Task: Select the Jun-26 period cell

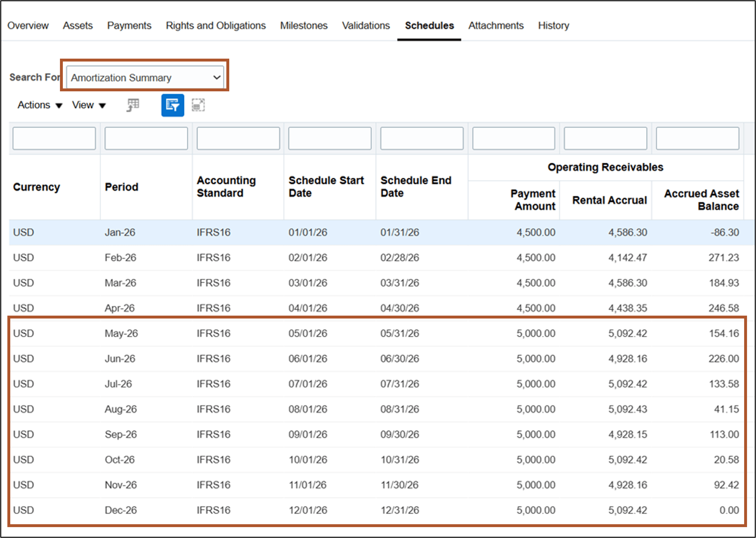Action: 120,359
